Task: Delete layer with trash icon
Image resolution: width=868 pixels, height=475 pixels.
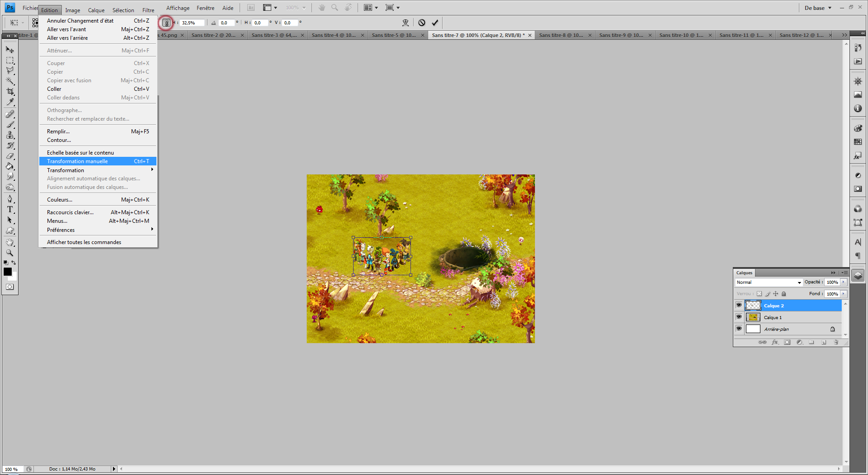Action: coord(836,342)
